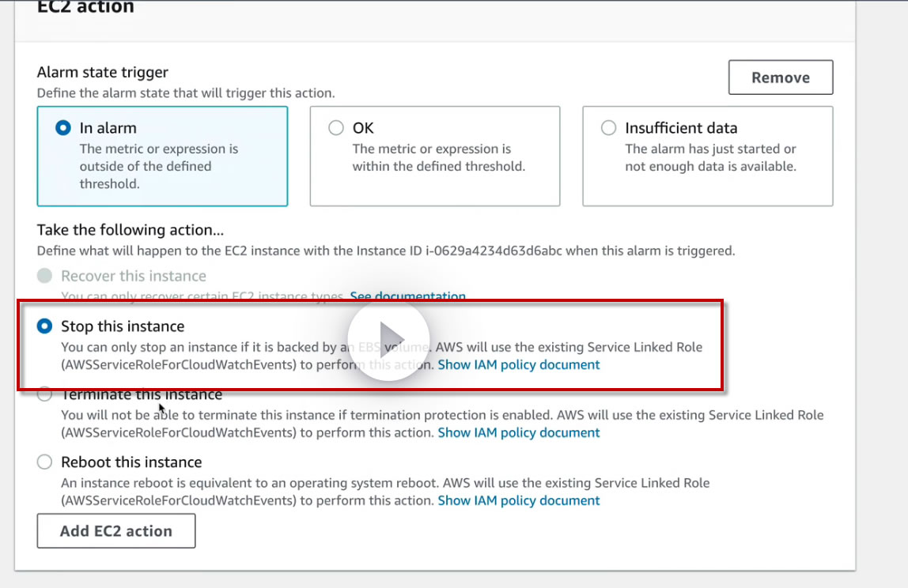The height and width of the screenshot is (588, 908).
Task: Click the In alarm tile description text
Action: pyautogui.click(x=158, y=166)
